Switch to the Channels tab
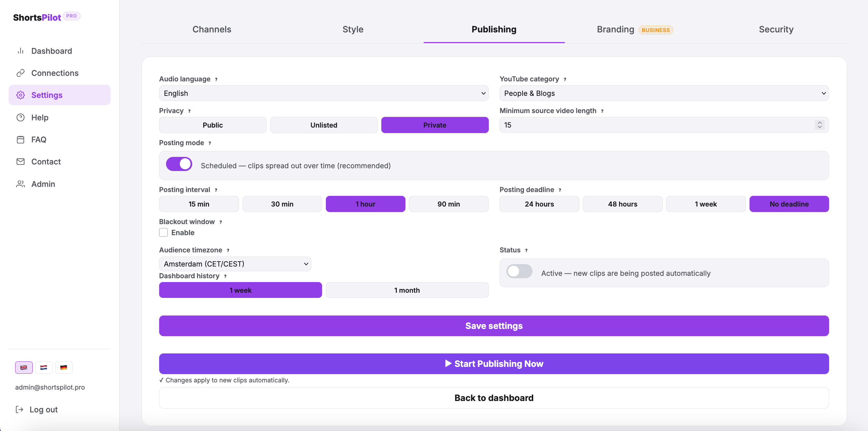This screenshot has height=431, width=868. click(x=211, y=29)
